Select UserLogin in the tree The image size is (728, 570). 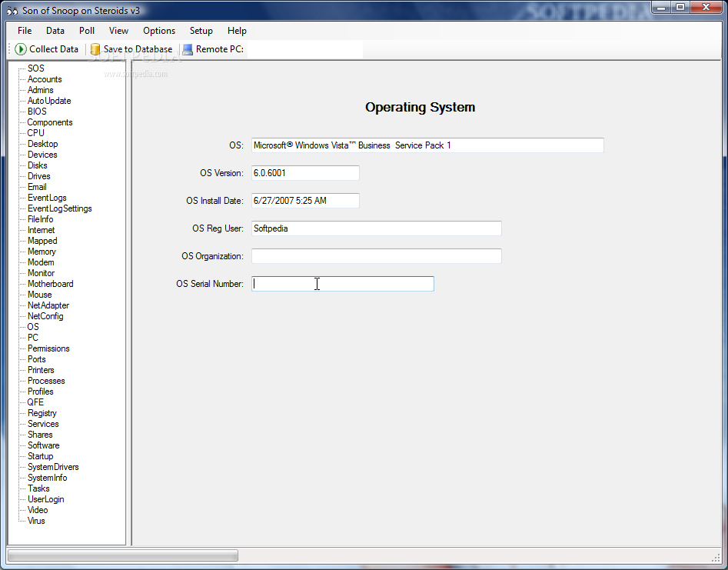click(46, 499)
